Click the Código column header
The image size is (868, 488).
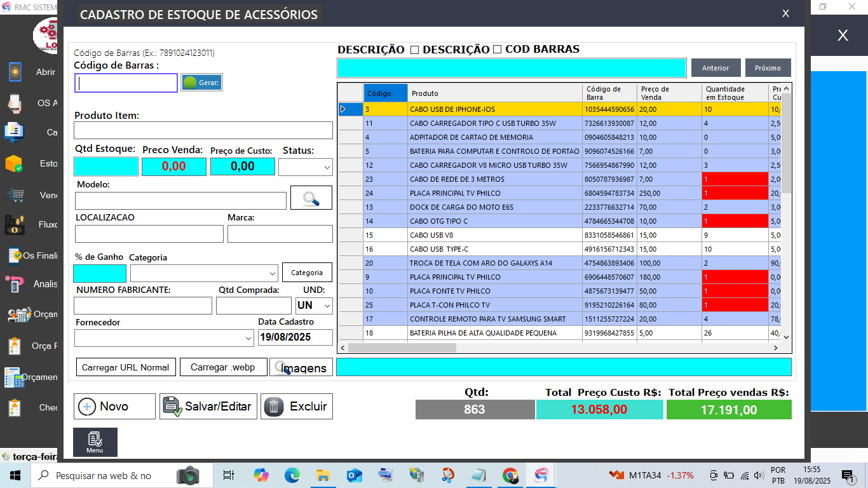click(x=386, y=93)
